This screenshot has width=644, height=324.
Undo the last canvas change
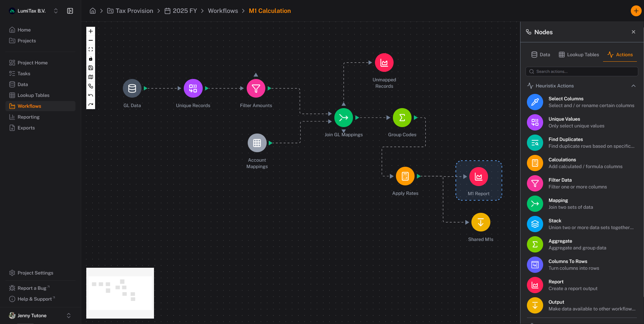90,95
